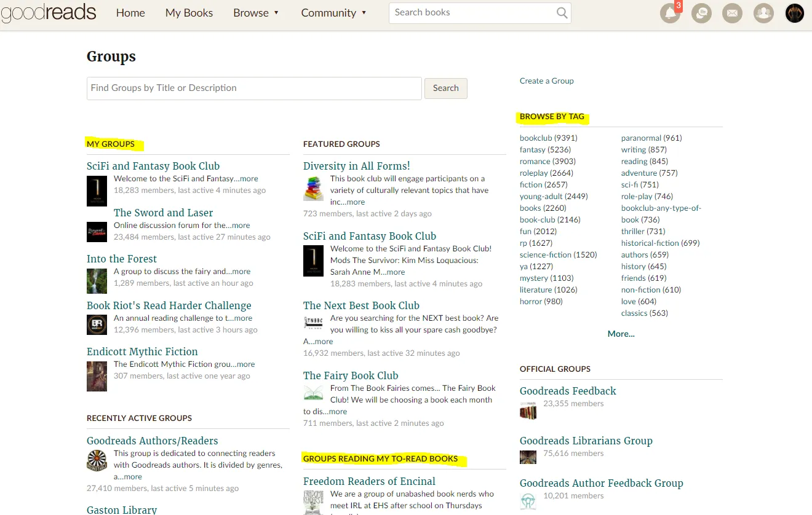The image size is (812, 515).
Task: Go to Home in navigation bar
Action: point(130,13)
